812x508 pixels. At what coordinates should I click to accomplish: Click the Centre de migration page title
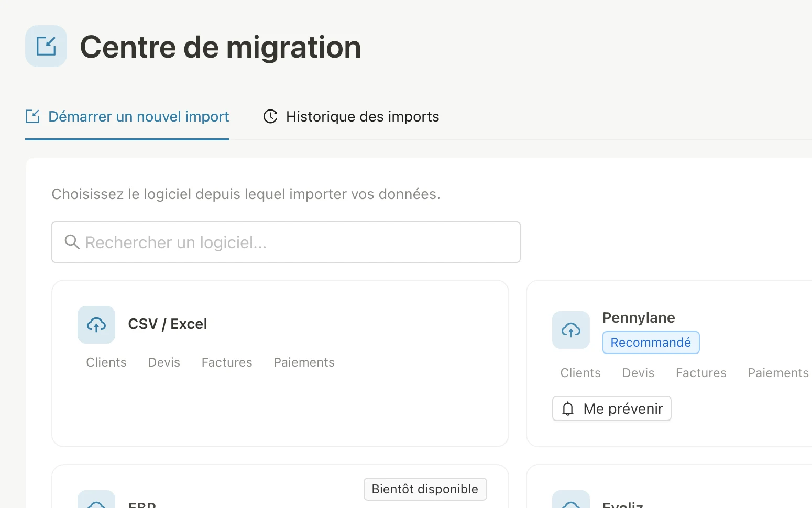(x=221, y=47)
